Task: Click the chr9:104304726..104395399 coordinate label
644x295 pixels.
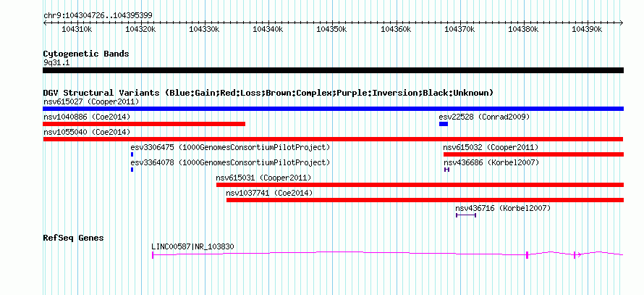Action: [98, 15]
